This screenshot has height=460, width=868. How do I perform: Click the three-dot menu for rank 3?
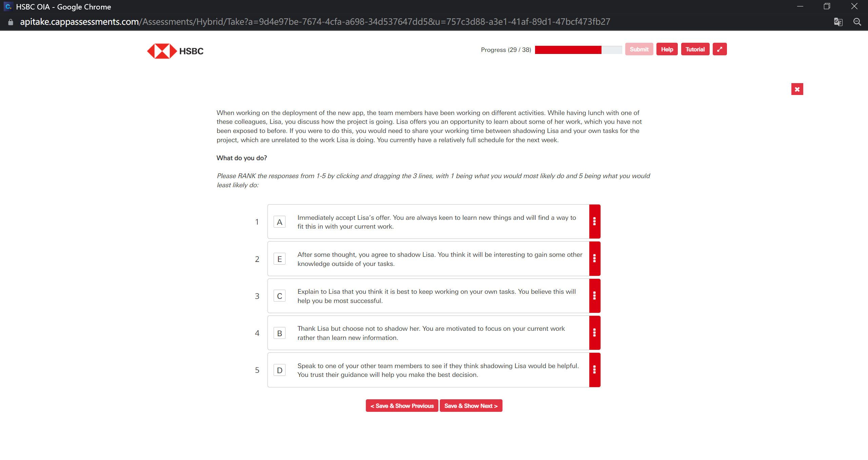point(594,296)
